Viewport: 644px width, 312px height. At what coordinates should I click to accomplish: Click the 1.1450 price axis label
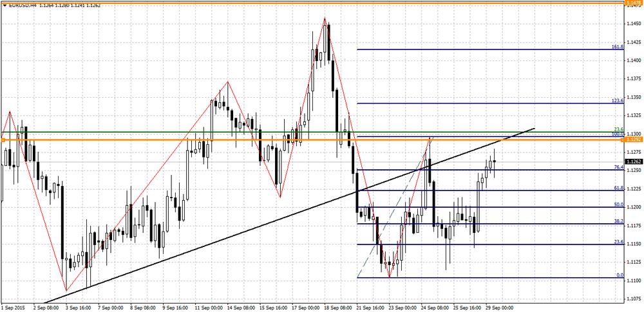click(x=633, y=23)
